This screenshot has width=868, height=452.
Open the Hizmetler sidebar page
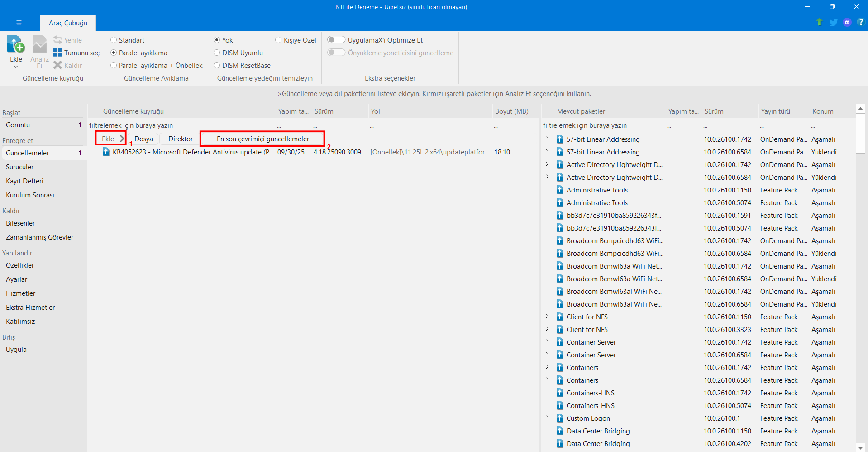tap(43, 293)
